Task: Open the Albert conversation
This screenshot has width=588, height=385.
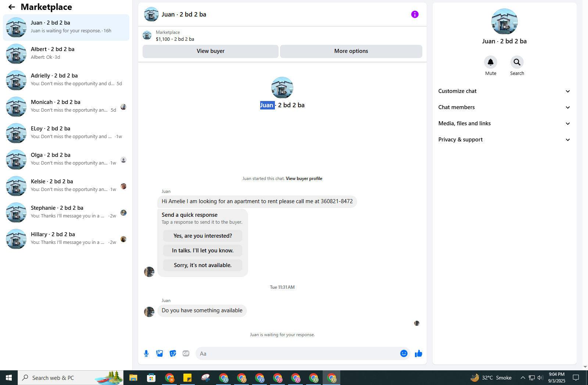Action: point(66,54)
